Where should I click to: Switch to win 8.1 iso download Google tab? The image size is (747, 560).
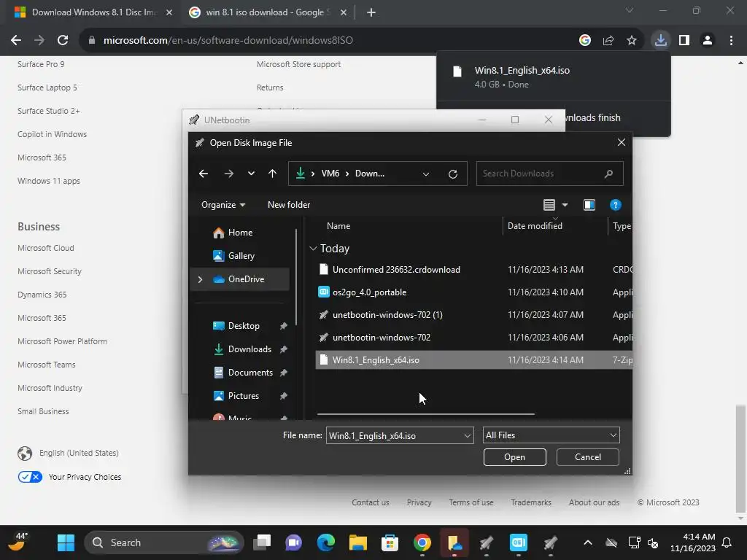[x=267, y=12]
